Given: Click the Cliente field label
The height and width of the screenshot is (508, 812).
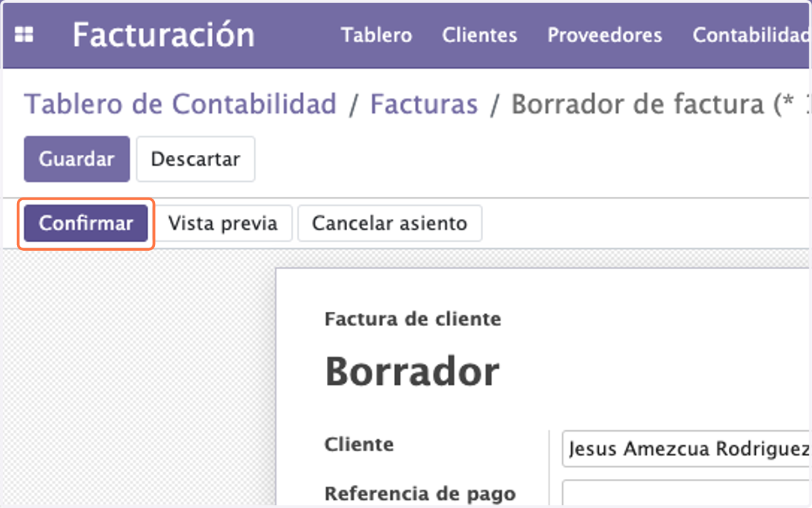Looking at the screenshot, I should click(359, 444).
